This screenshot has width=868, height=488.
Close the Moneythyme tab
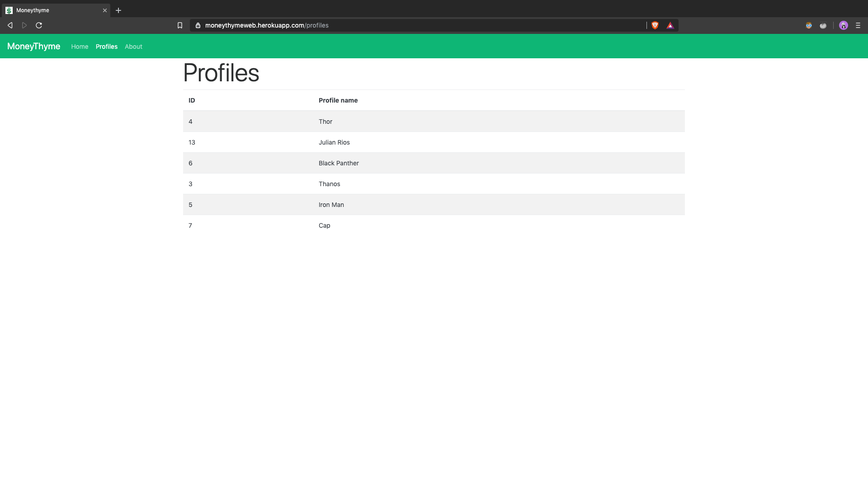(105, 10)
